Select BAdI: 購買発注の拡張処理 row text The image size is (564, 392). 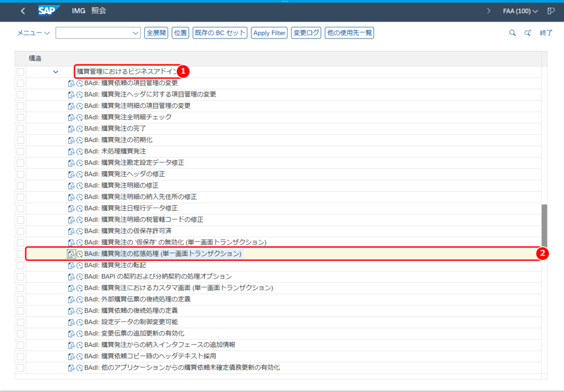tap(163, 254)
